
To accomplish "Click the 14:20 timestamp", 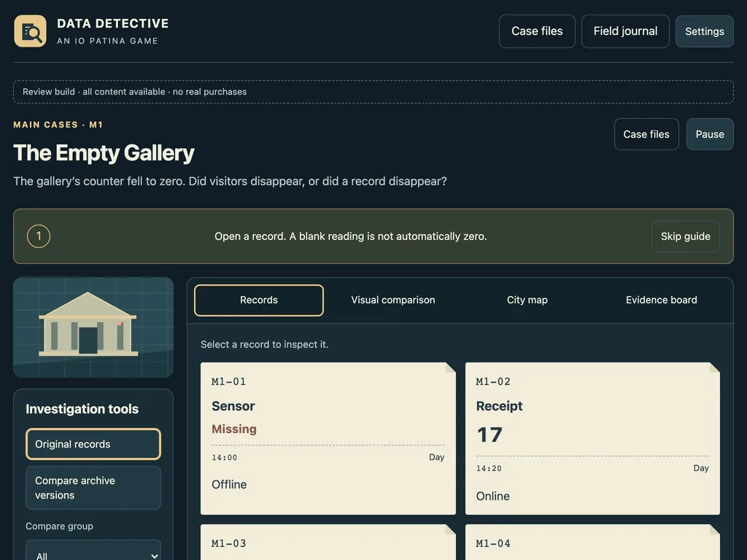I will 489,469.
